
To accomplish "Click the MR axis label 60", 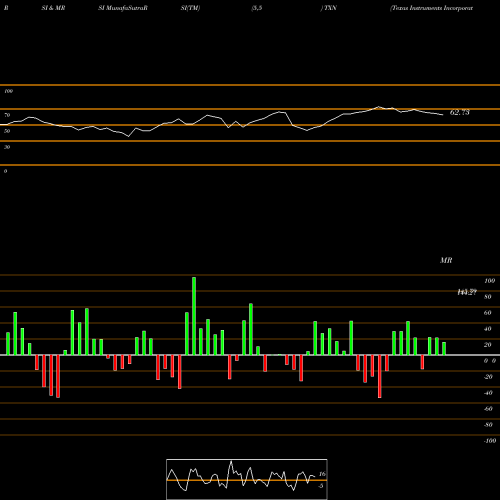I will (487, 313).
